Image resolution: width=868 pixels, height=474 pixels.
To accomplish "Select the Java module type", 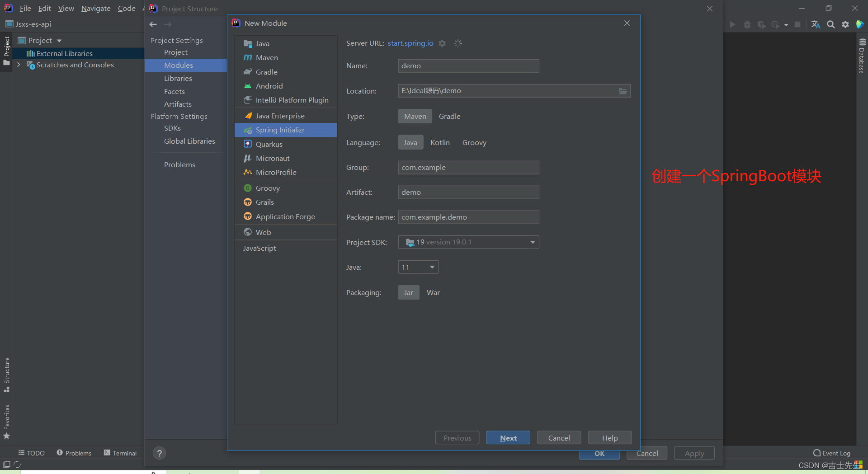I will (286, 43).
